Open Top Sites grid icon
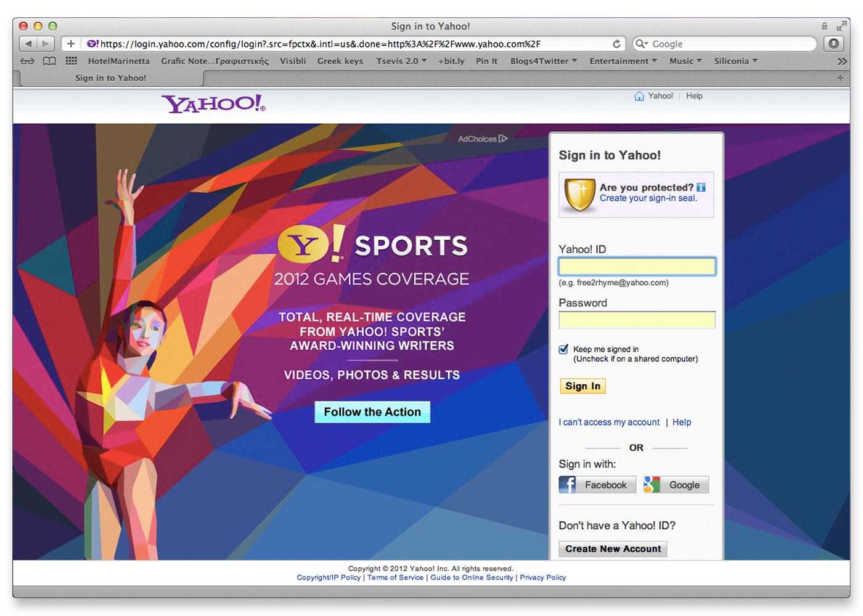Image resolution: width=863 pixels, height=616 pixels. pyautogui.click(x=71, y=61)
